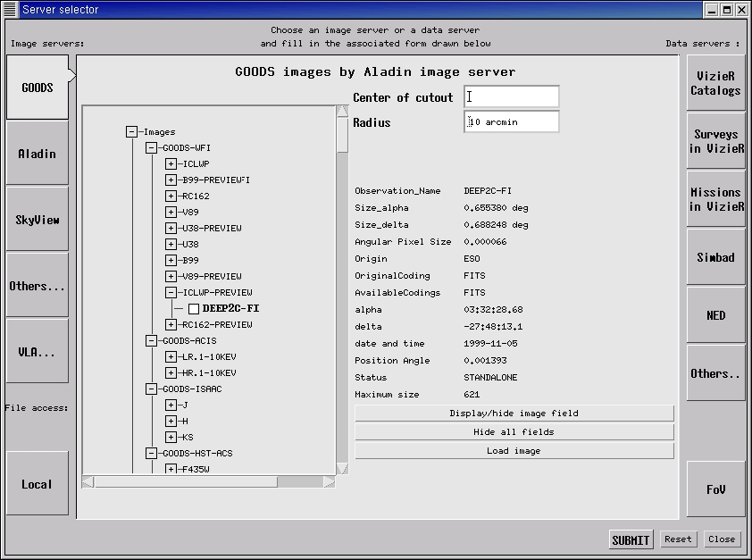
Task: Click the GOODS-ACIS tree label
Action: tap(189, 341)
